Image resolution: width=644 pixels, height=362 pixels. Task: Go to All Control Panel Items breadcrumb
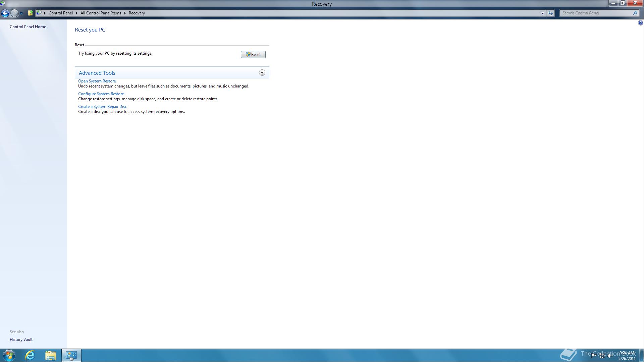101,13
